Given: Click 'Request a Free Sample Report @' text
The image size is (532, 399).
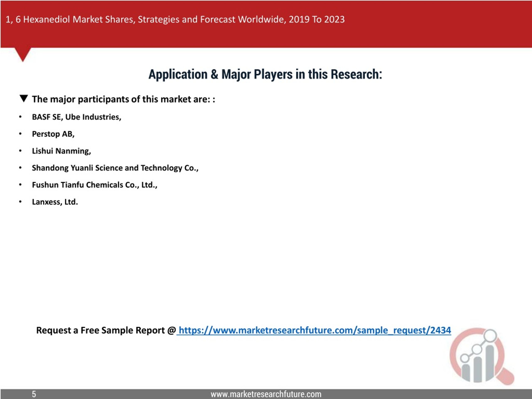Looking at the screenshot, I should [106, 330].
